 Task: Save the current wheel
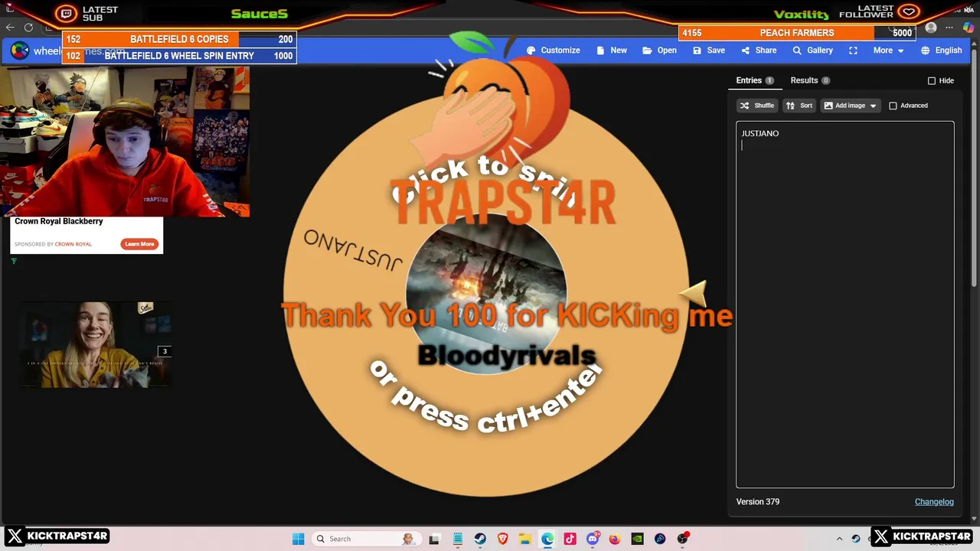(x=708, y=51)
